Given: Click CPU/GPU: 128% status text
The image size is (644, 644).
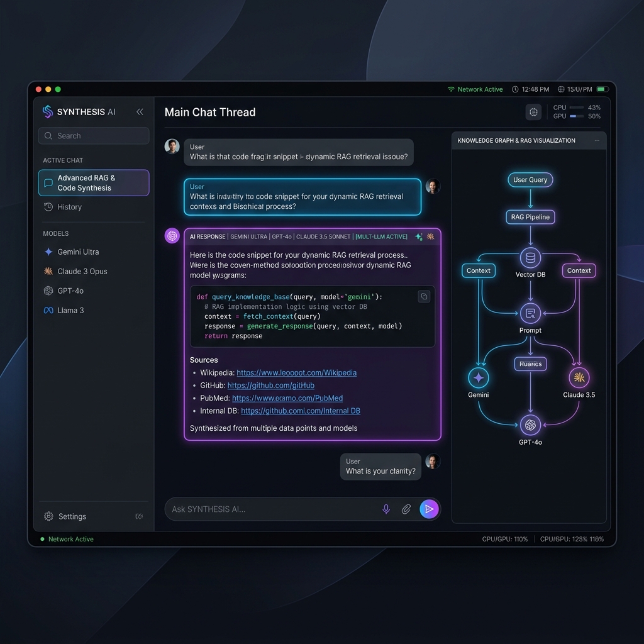Looking at the screenshot, I should 572,539.
